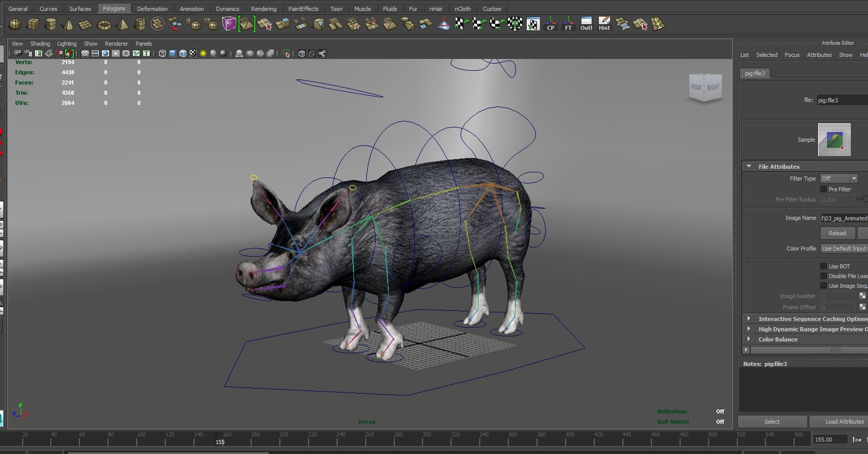Click the Image Name input field
Screen dimensions: 868x454
coord(844,218)
